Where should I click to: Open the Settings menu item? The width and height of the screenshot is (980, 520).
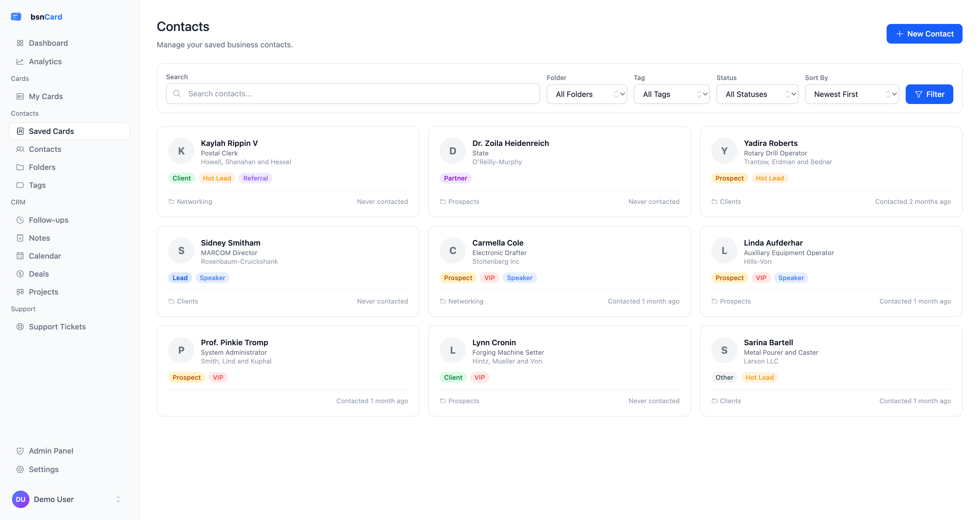tap(44, 469)
